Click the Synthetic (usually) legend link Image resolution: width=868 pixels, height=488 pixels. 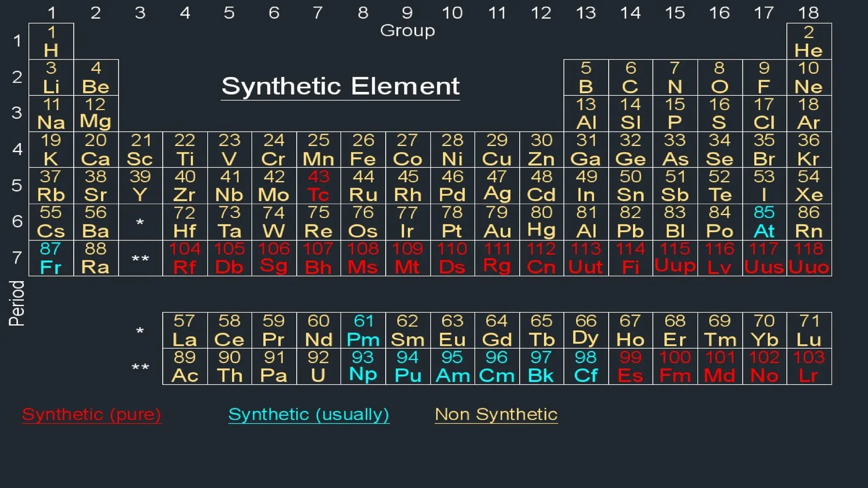point(309,414)
